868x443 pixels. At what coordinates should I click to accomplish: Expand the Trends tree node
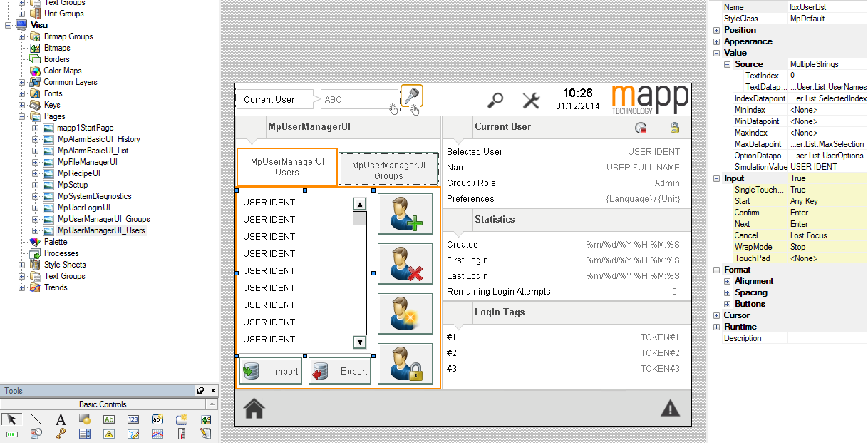(22, 287)
